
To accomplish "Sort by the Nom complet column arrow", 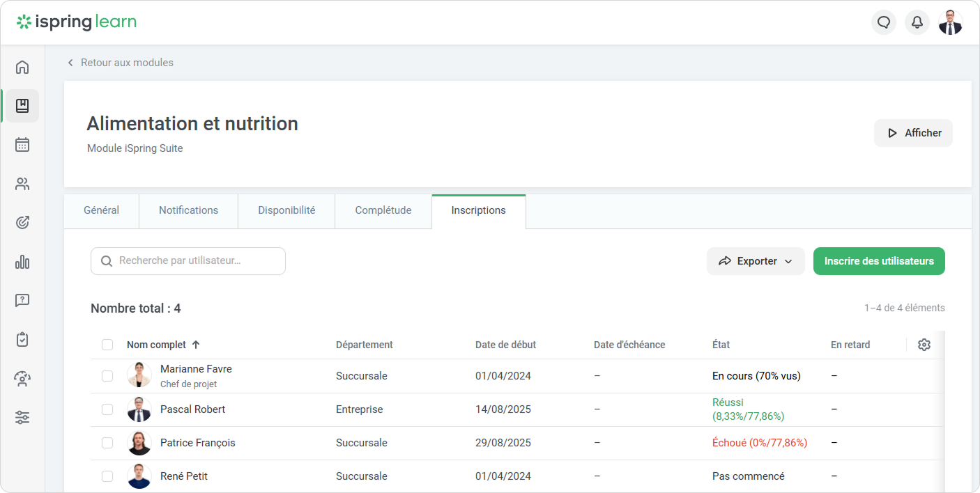I will pos(196,345).
